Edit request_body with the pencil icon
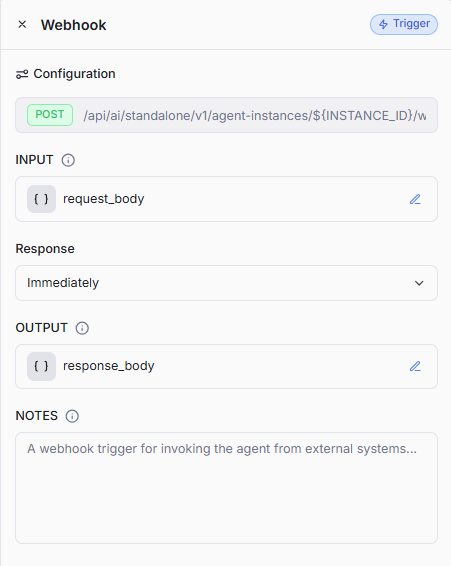This screenshot has height=566, width=451. tap(415, 199)
